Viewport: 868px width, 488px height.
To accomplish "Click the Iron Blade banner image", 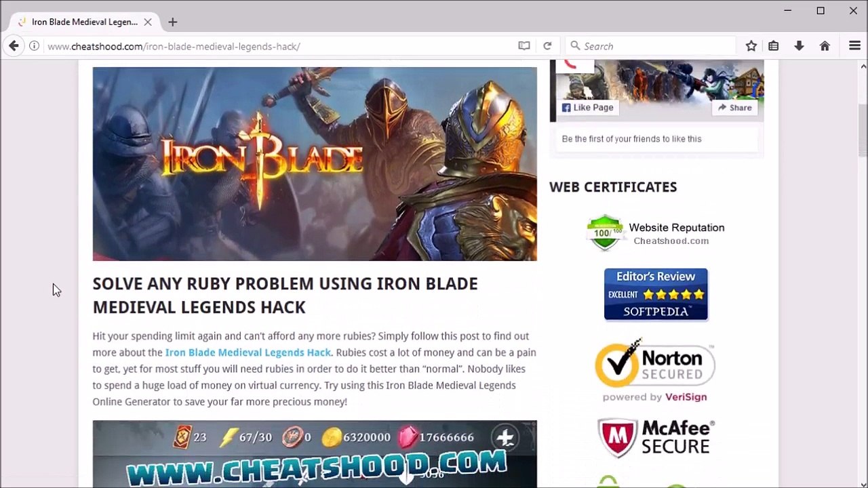I will [x=315, y=163].
